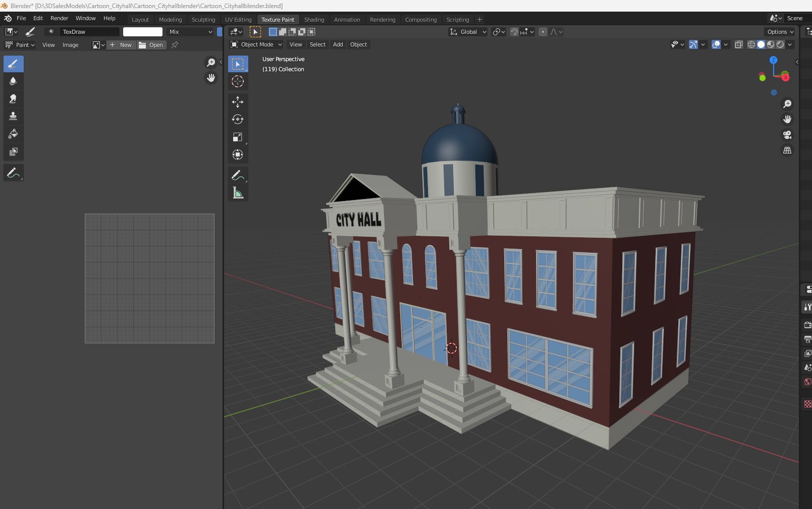812x509 pixels.
Task: Open the Render menu
Action: tap(59, 18)
